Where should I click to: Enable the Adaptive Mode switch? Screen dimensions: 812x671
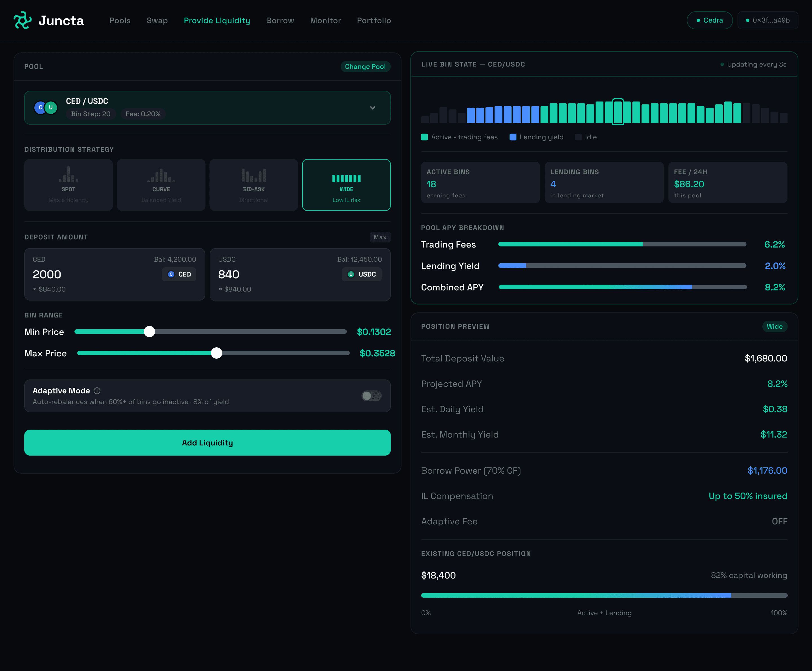(x=371, y=396)
